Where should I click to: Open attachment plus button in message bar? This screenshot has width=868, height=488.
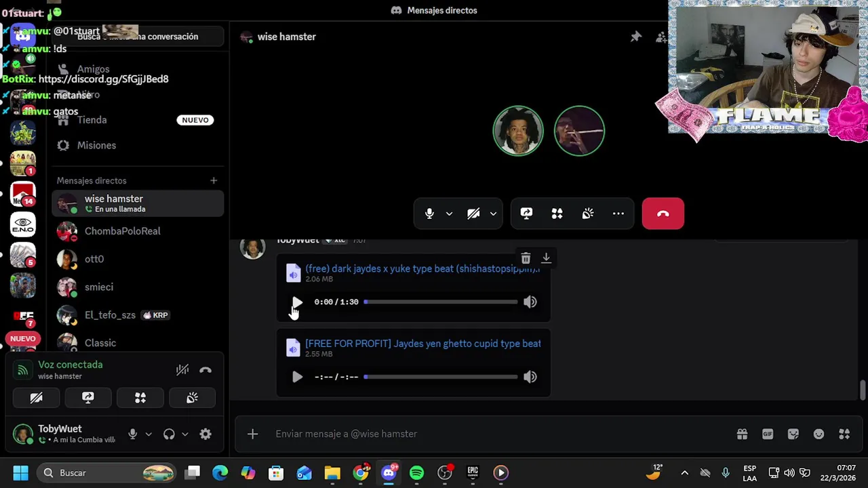point(252,434)
